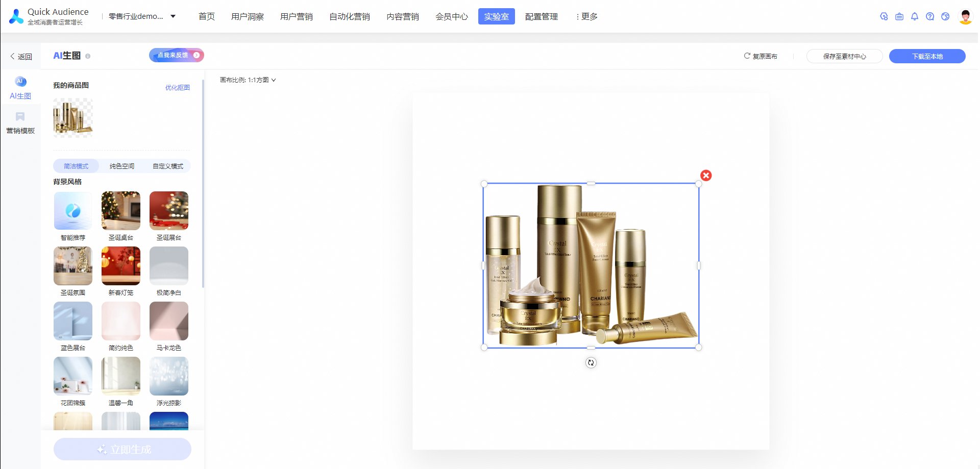Click the top-right resize handle of product image
Viewport: 980px width, 469px height.
point(699,184)
